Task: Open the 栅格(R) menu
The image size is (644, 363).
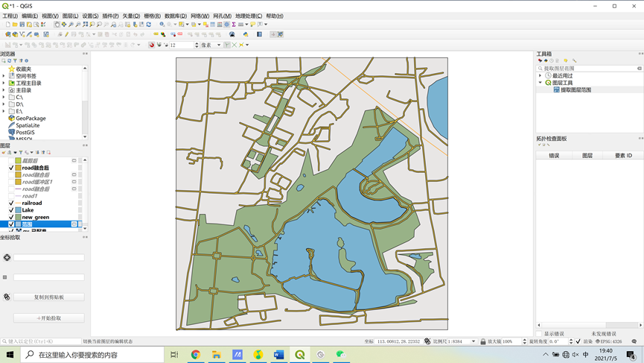Action: [152, 16]
